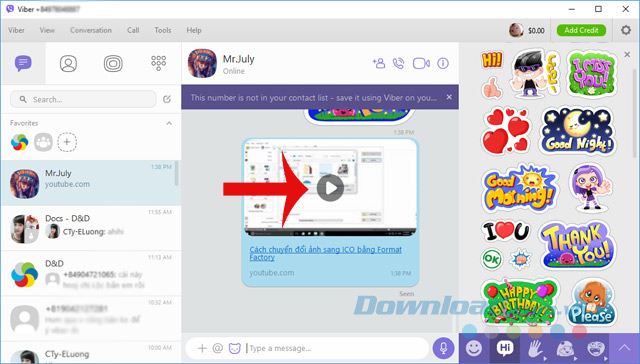The image size is (640, 364).
Task: Click the chat search field
Action: pyautogui.click(x=83, y=99)
